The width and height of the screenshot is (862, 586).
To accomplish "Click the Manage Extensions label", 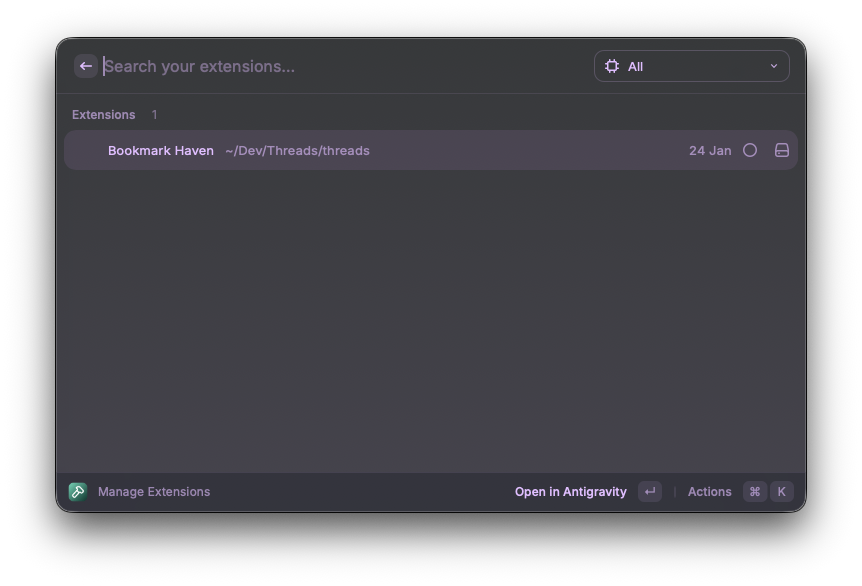I will point(154,492).
